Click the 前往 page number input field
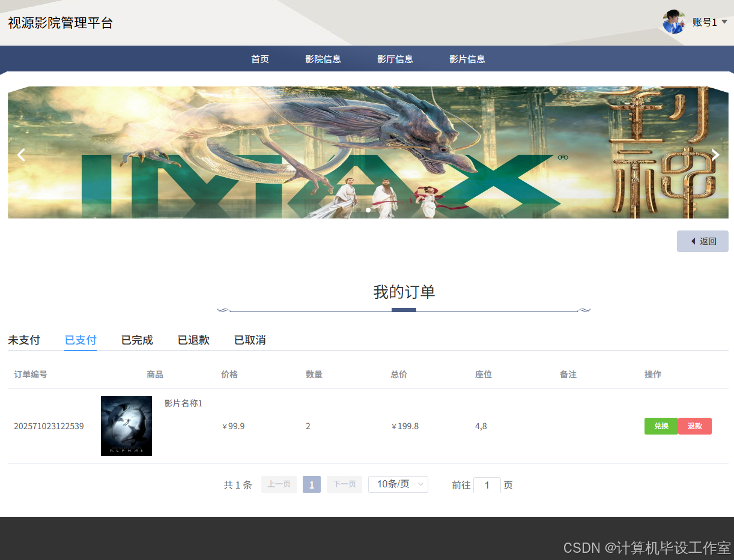The image size is (734, 560). click(x=487, y=485)
